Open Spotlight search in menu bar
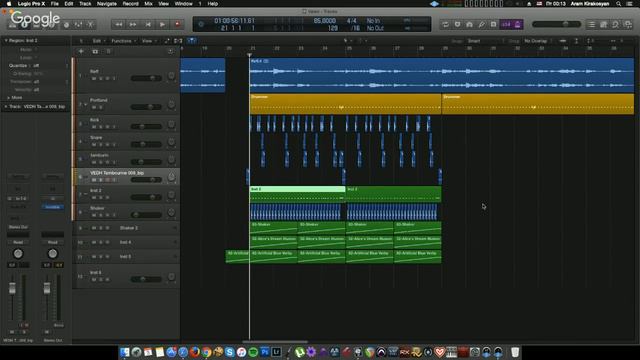This screenshot has width=640, height=360. (619, 4)
